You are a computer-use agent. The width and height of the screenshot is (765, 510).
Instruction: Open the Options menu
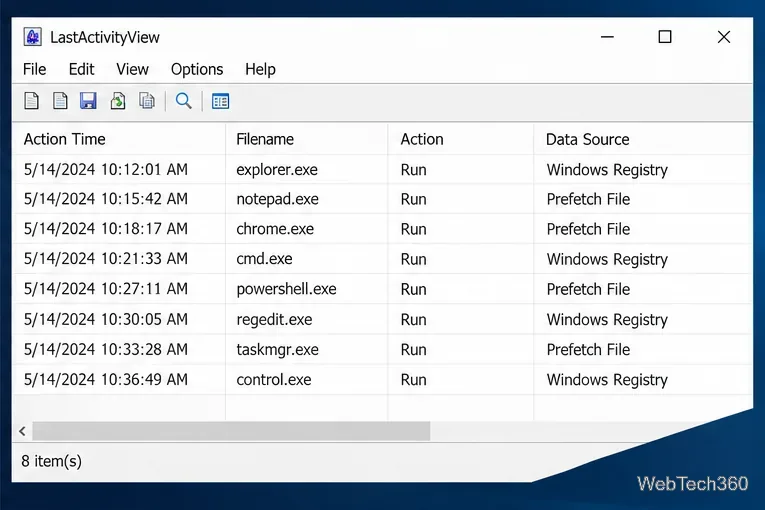tap(197, 69)
